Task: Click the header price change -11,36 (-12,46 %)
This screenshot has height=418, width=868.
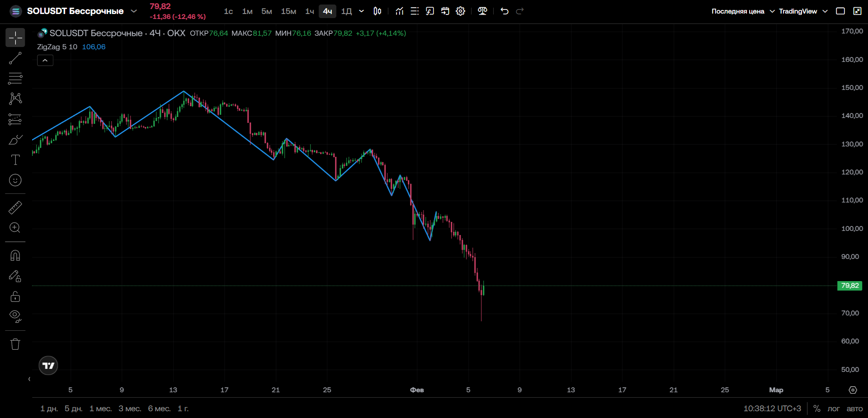Action: click(178, 17)
